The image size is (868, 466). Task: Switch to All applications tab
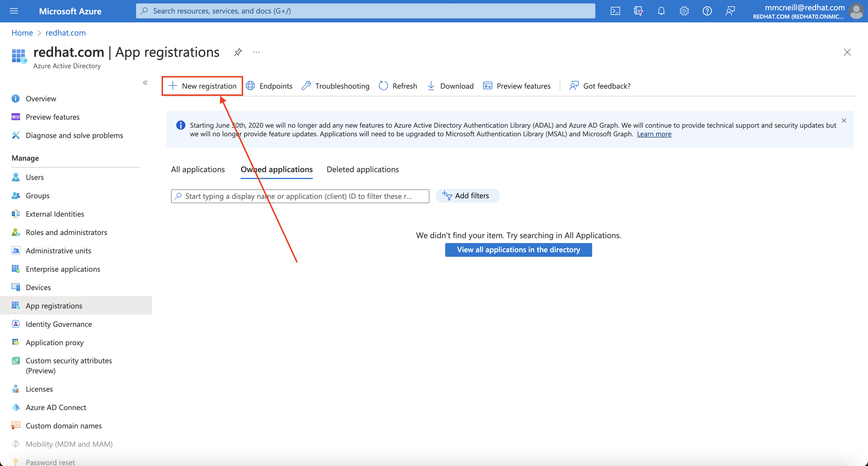click(198, 169)
